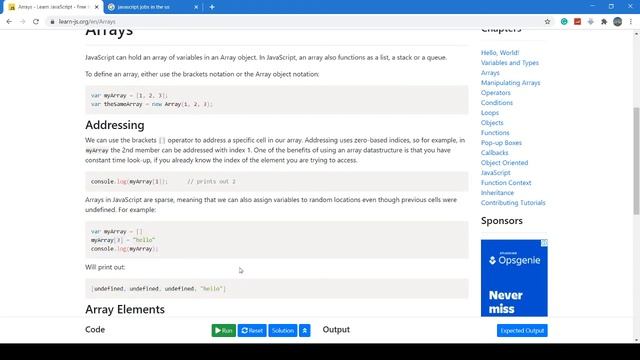Close the javascript jobs in the us tab
Viewport: 640px width, 360px height.
pos(196,7)
